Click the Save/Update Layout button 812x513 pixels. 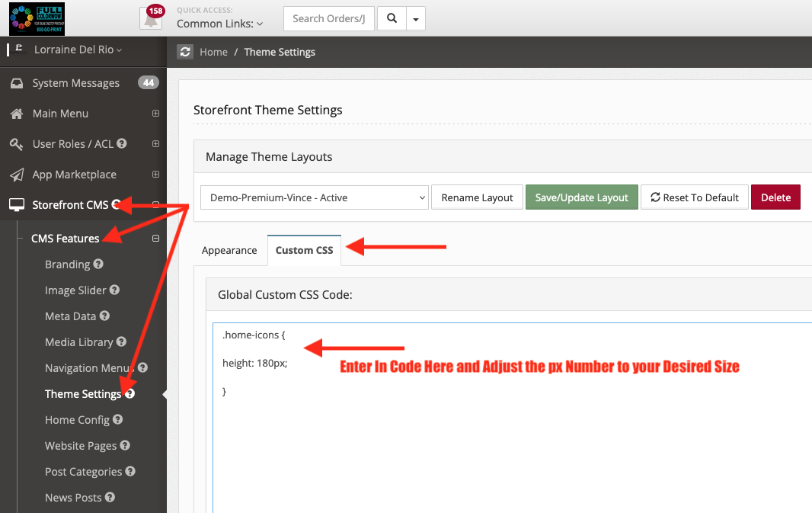(x=581, y=197)
